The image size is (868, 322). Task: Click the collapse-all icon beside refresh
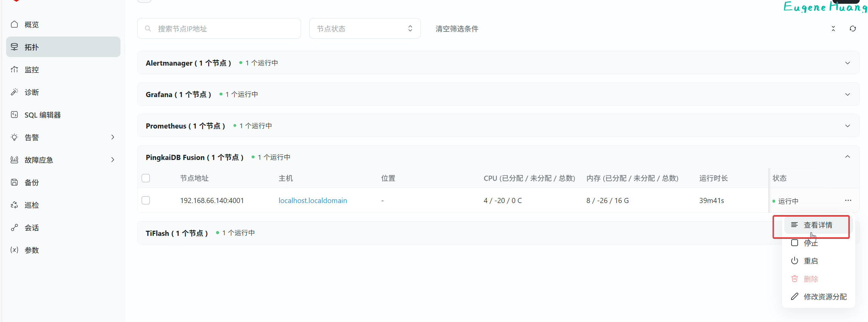(x=833, y=29)
